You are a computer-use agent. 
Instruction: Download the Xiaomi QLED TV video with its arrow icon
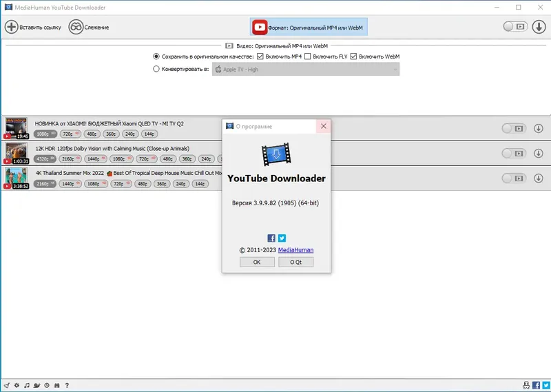[x=539, y=129]
